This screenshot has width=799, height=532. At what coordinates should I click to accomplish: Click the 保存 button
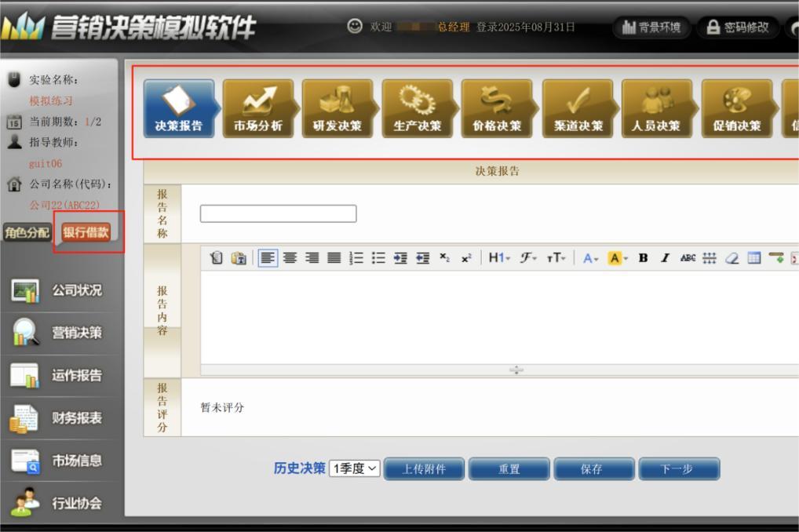coord(592,469)
